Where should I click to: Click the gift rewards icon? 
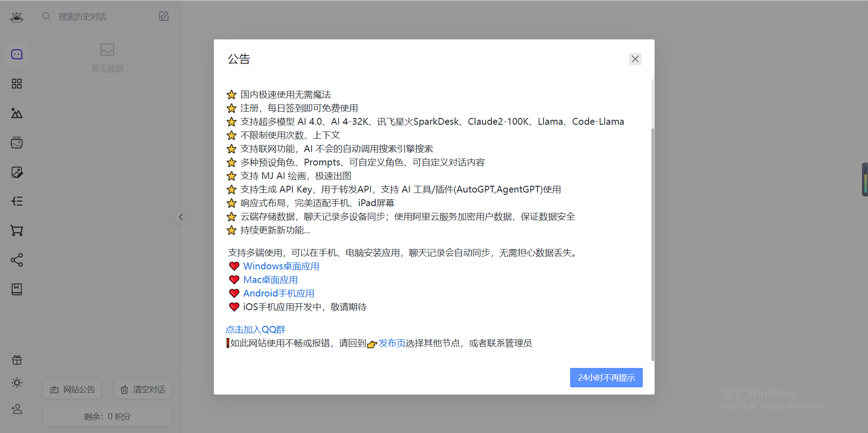pos(16,360)
